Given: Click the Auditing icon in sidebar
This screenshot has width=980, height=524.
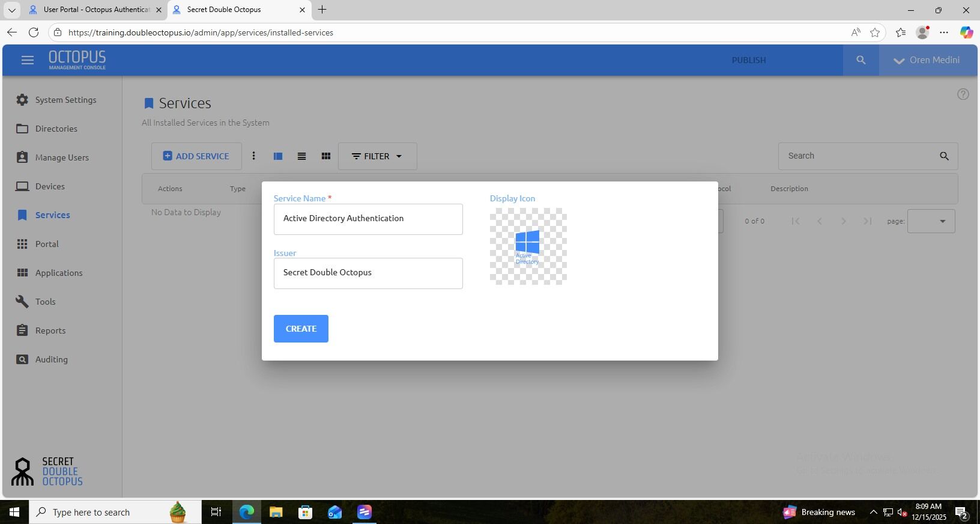Looking at the screenshot, I should pyautogui.click(x=22, y=359).
